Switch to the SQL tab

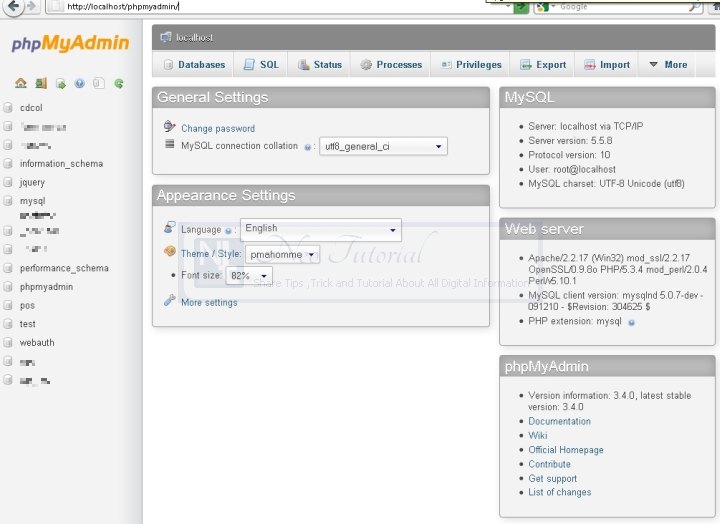tap(261, 65)
